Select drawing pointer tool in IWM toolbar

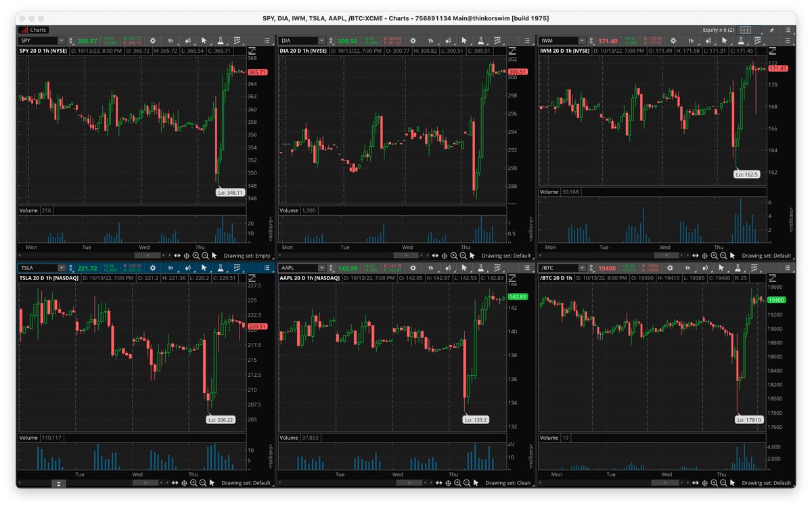[724, 41]
